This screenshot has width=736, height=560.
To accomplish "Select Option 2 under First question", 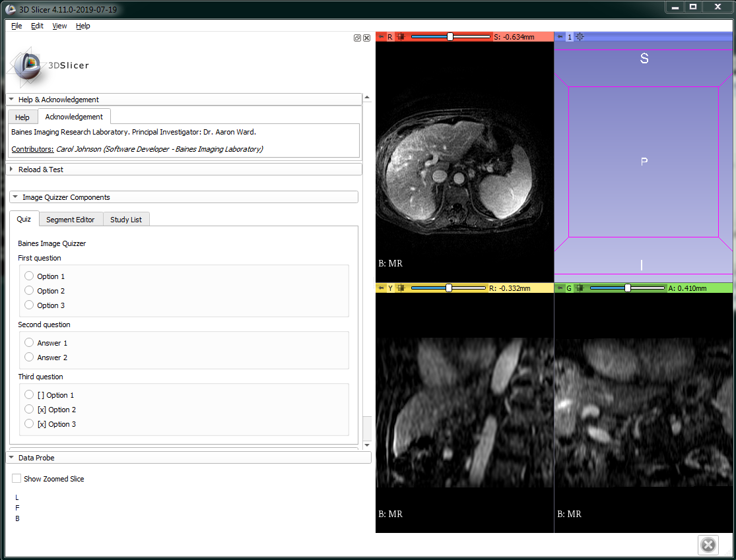I will point(29,290).
